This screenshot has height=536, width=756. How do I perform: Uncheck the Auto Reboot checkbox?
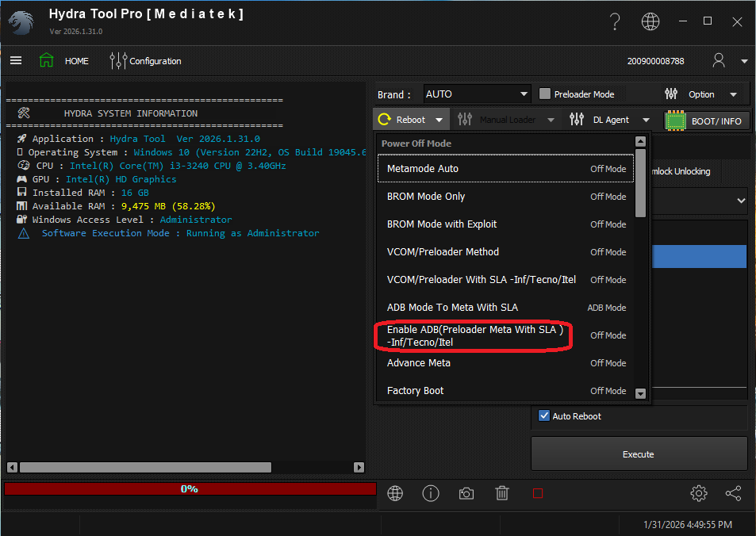tap(544, 415)
